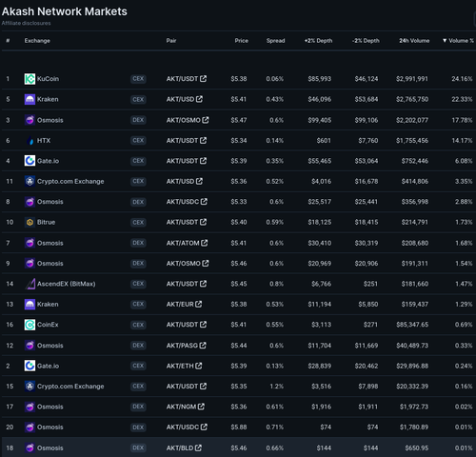Screen dimensions: 476x457
Task: Select the $601 depth value in HTX row
Action: [324, 141]
